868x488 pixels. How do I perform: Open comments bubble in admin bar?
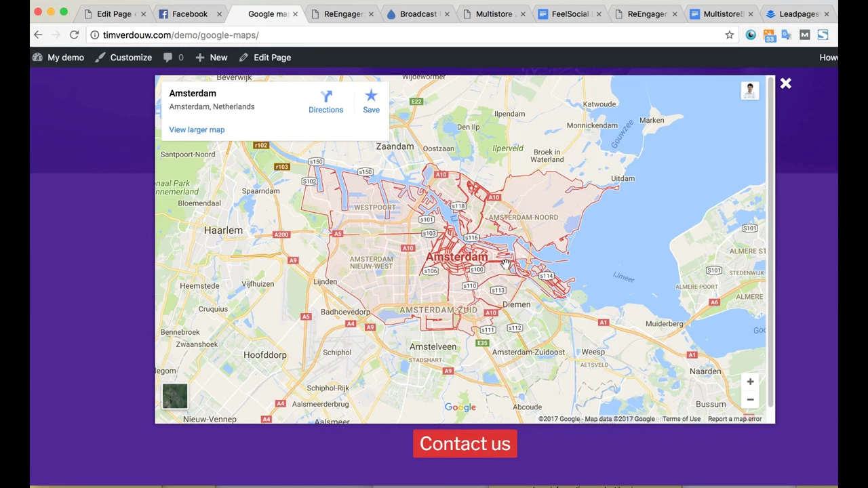[173, 58]
